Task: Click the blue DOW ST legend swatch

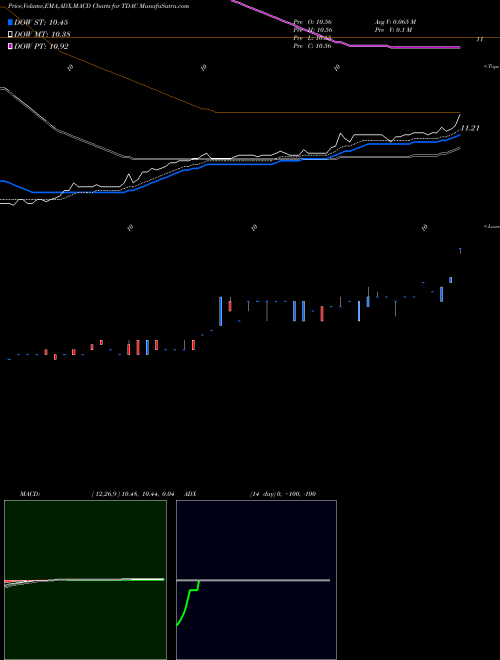Action: click(10, 22)
